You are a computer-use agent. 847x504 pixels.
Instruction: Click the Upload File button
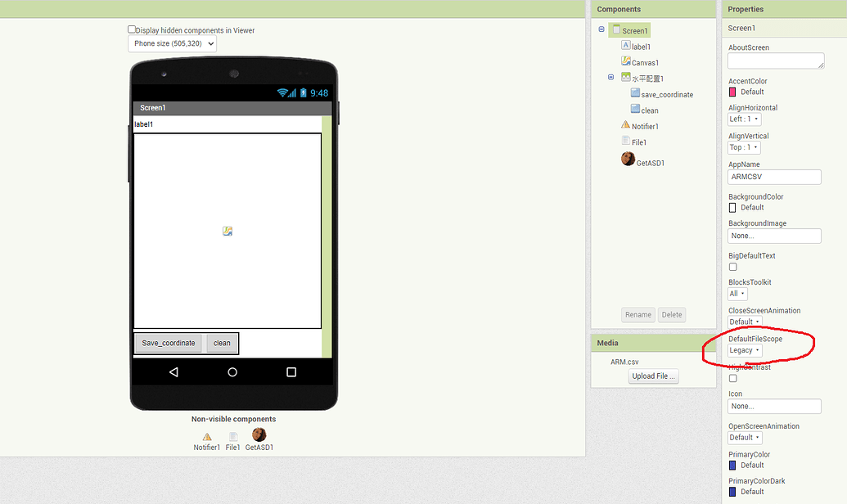pyautogui.click(x=652, y=376)
